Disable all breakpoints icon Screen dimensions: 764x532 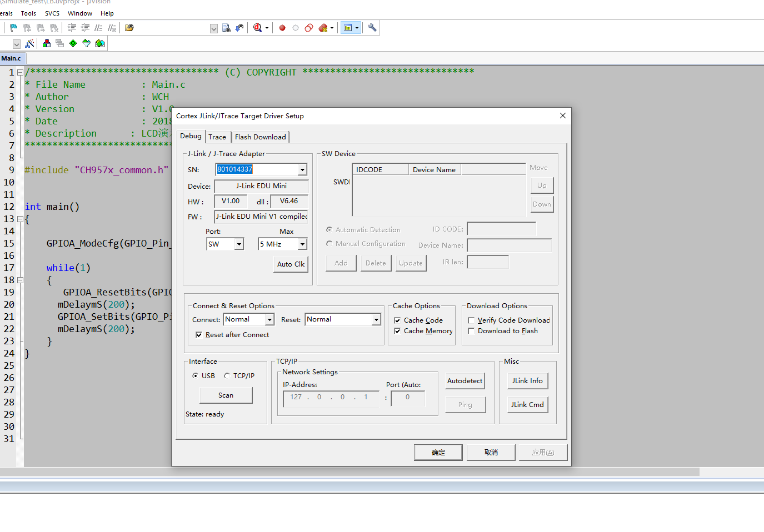pos(309,28)
